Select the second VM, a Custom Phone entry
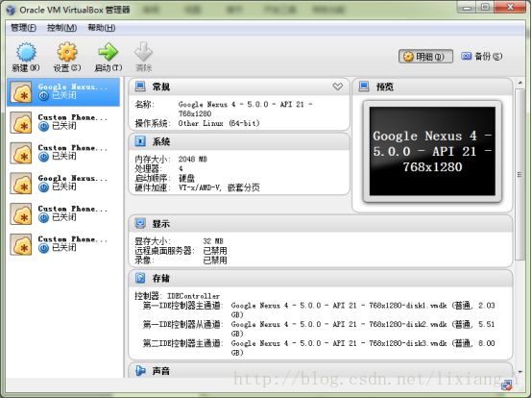The height and width of the screenshot is (398, 532). pos(63,122)
